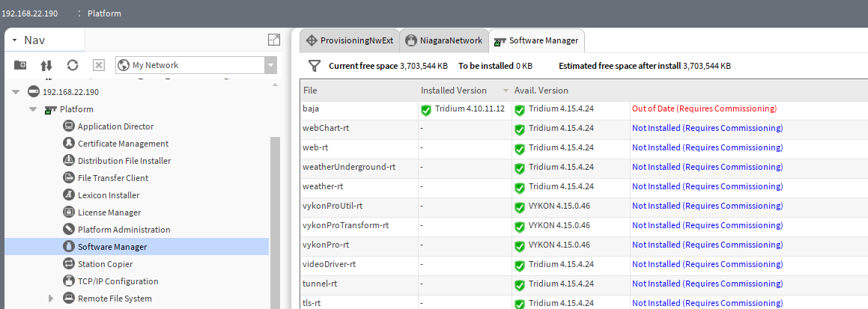Viewport: 868px width, 309px height.
Task: Open Application Director in tree
Action: coord(115,126)
